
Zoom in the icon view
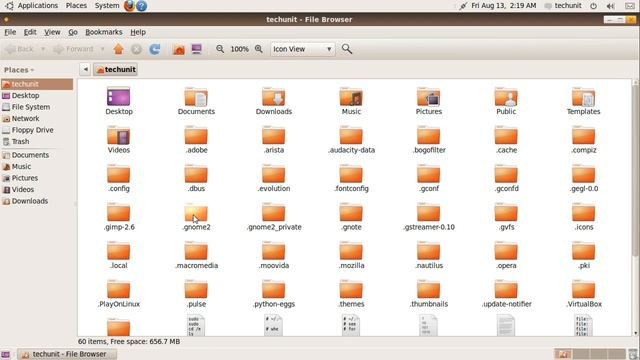click(x=259, y=49)
